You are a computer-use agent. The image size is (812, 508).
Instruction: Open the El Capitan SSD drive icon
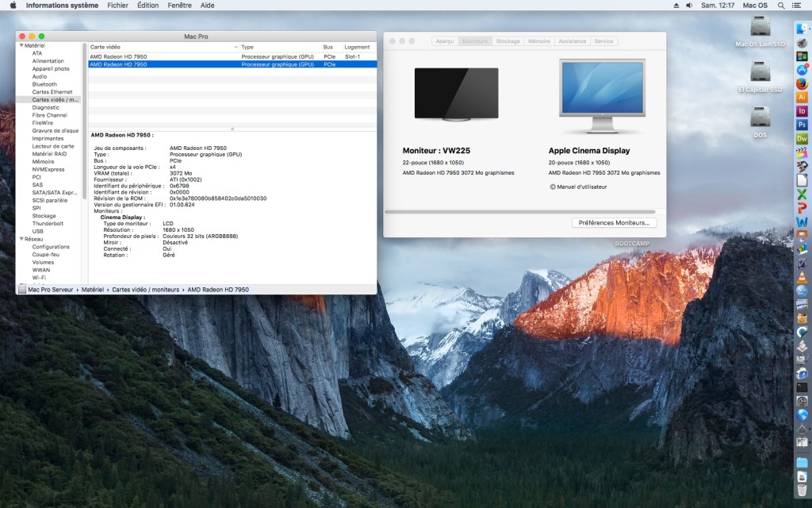pos(760,76)
